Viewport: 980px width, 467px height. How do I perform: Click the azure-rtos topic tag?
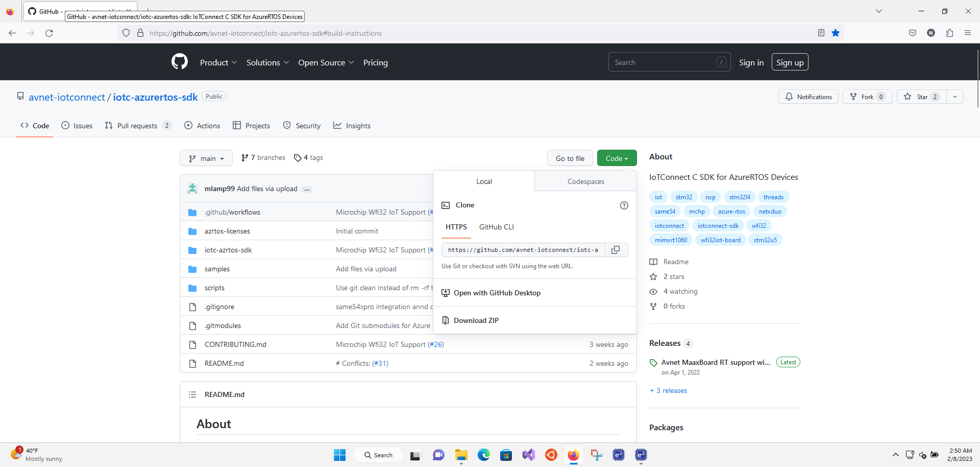click(731, 211)
